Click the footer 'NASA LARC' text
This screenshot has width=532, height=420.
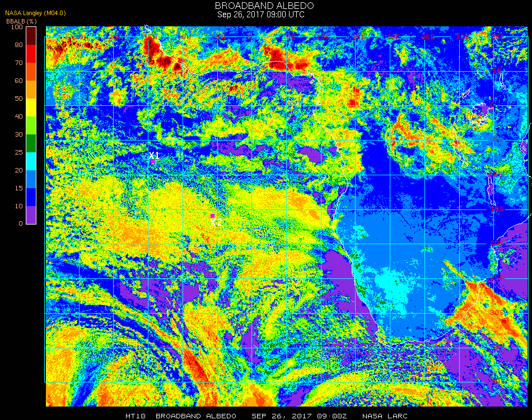pyautogui.click(x=385, y=416)
